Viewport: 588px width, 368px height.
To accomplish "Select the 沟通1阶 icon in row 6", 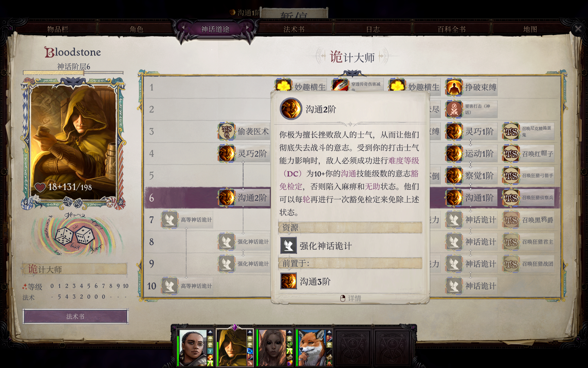I will point(454,197).
